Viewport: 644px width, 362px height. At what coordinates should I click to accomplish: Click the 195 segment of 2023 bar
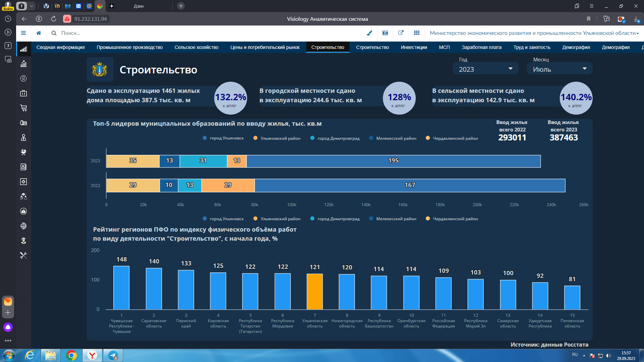point(393,161)
